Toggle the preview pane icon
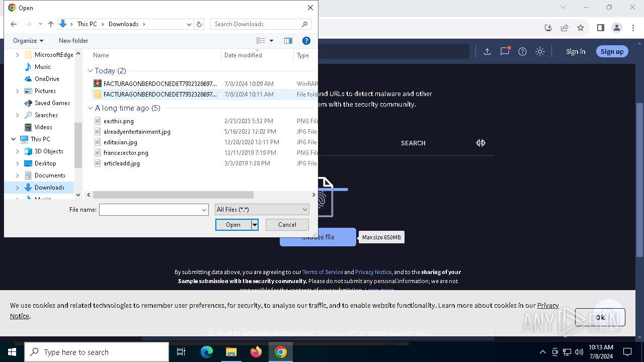This screenshot has height=362, width=644. 288,41
